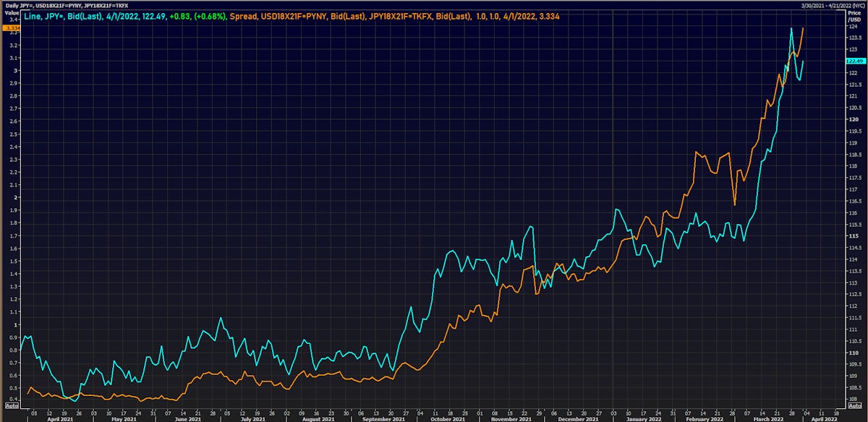
Task: Click 'May 2021' on the time axis
Action: pyautogui.click(x=124, y=418)
